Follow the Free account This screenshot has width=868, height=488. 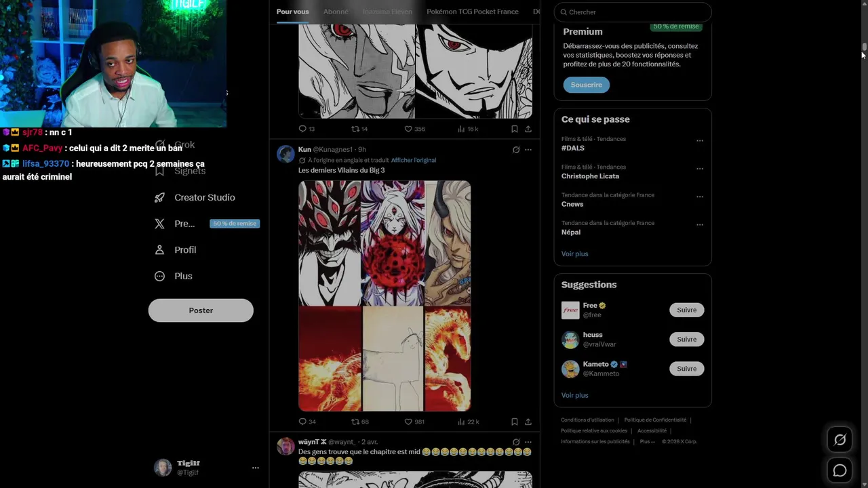tap(687, 310)
